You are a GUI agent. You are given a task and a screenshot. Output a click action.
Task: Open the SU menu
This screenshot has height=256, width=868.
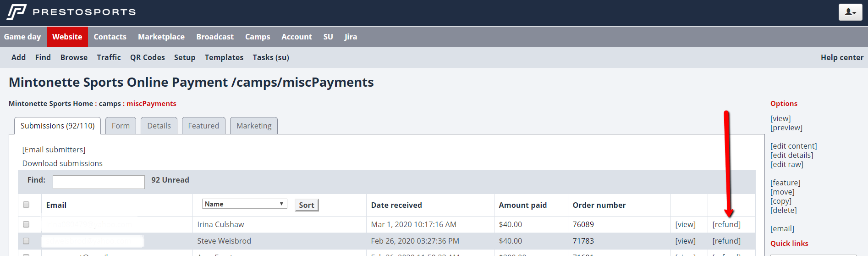(328, 37)
